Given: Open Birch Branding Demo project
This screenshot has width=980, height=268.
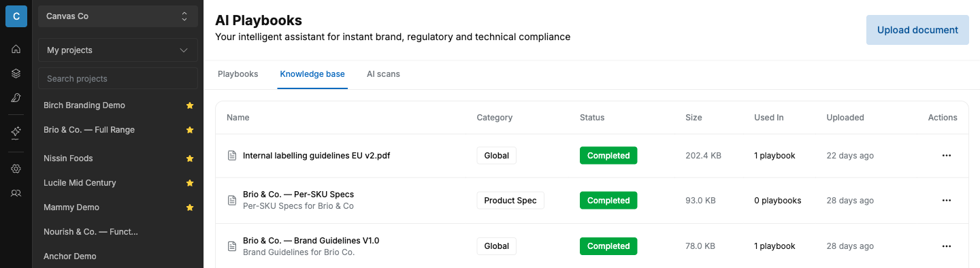Looking at the screenshot, I should [x=84, y=105].
